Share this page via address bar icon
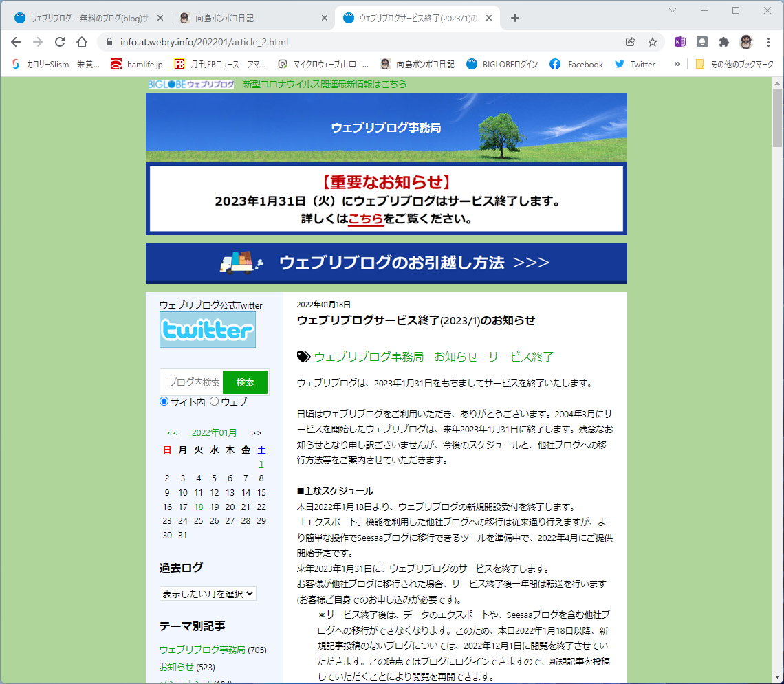Image resolution: width=784 pixels, height=684 pixels. (631, 42)
